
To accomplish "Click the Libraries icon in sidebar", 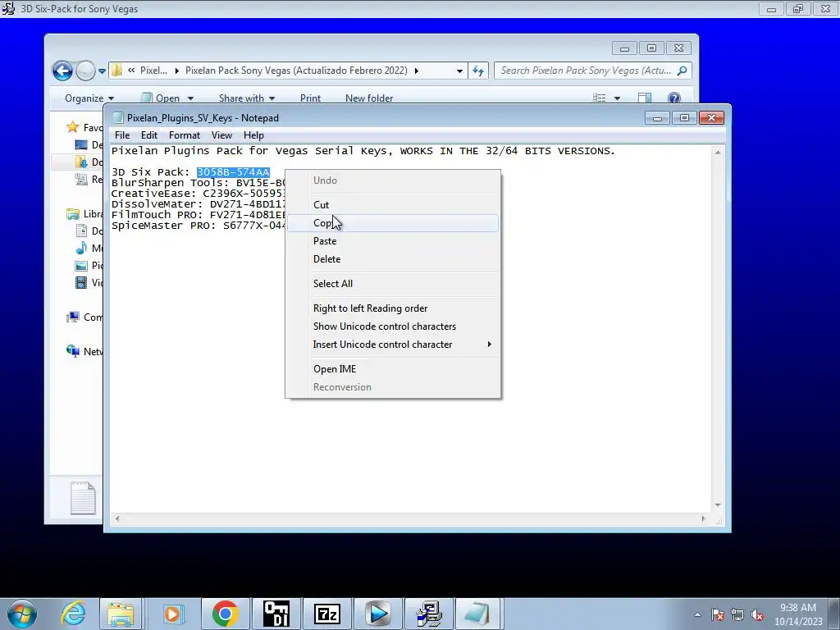I will 73,214.
